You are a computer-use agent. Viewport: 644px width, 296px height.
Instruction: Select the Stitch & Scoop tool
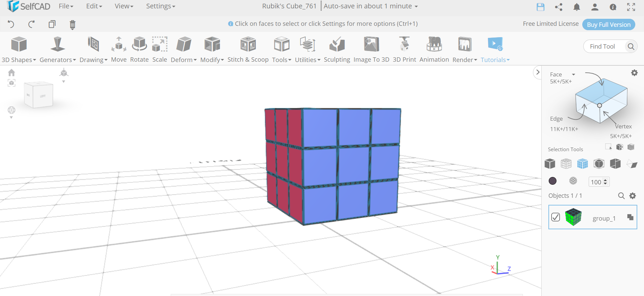(x=248, y=44)
